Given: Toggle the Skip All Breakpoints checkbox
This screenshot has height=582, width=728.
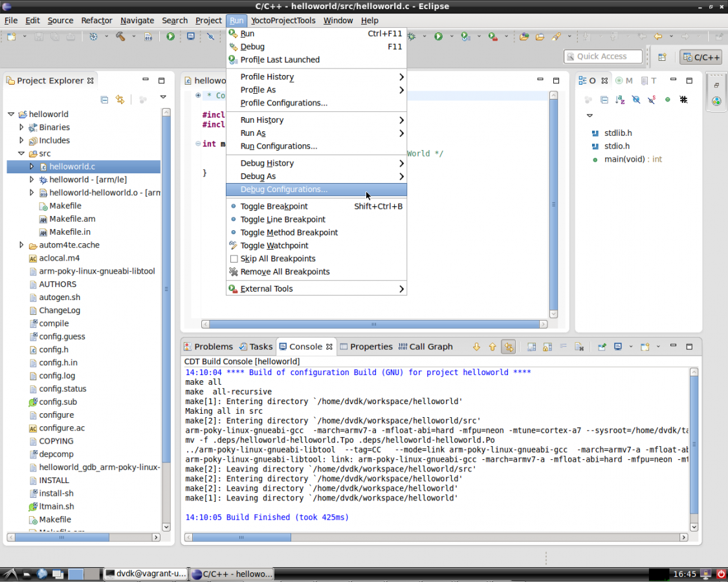Looking at the screenshot, I should pos(234,259).
